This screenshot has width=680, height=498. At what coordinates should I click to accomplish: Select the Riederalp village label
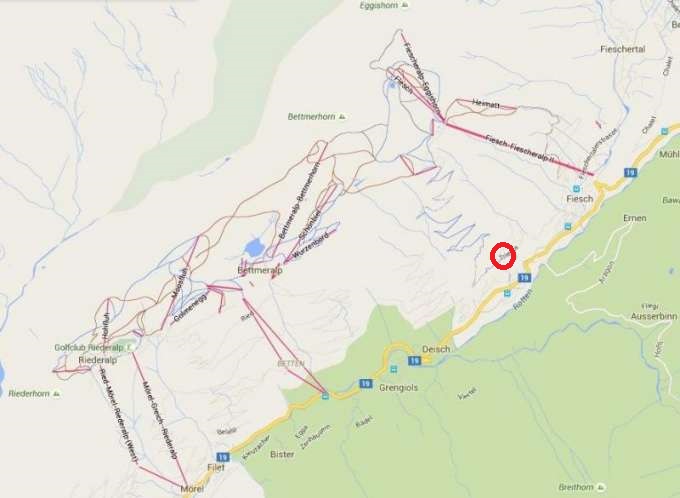(x=98, y=360)
